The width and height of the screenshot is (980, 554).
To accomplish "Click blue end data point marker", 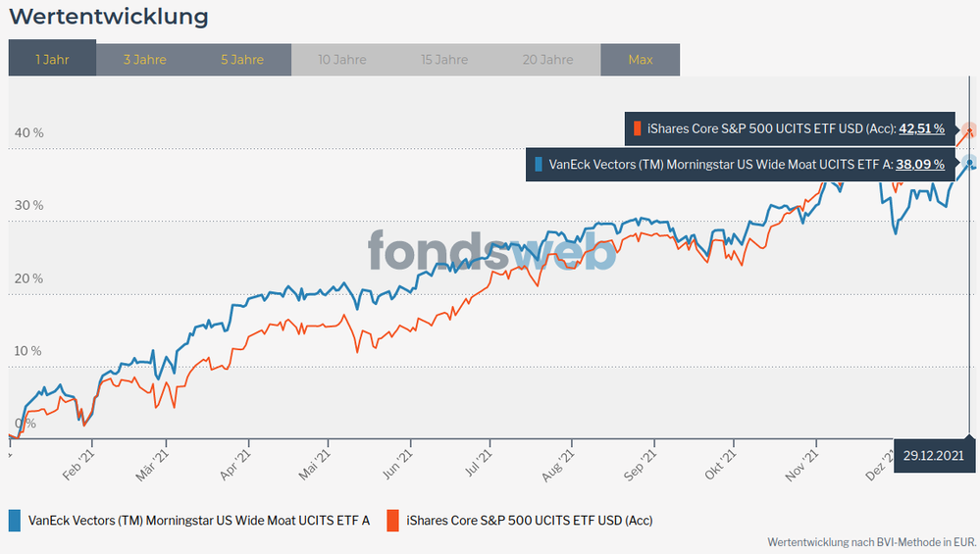I will click(969, 163).
